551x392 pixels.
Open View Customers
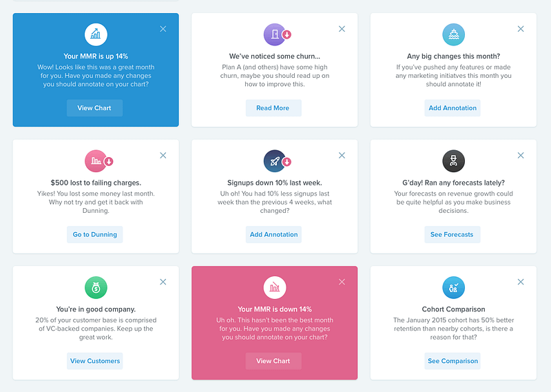point(94,361)
